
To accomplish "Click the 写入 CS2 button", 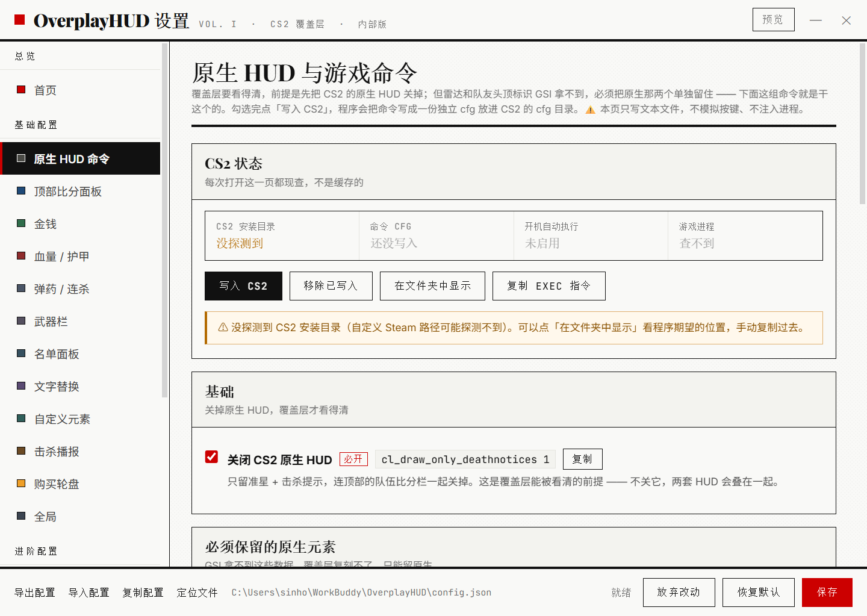I will 243,286.
